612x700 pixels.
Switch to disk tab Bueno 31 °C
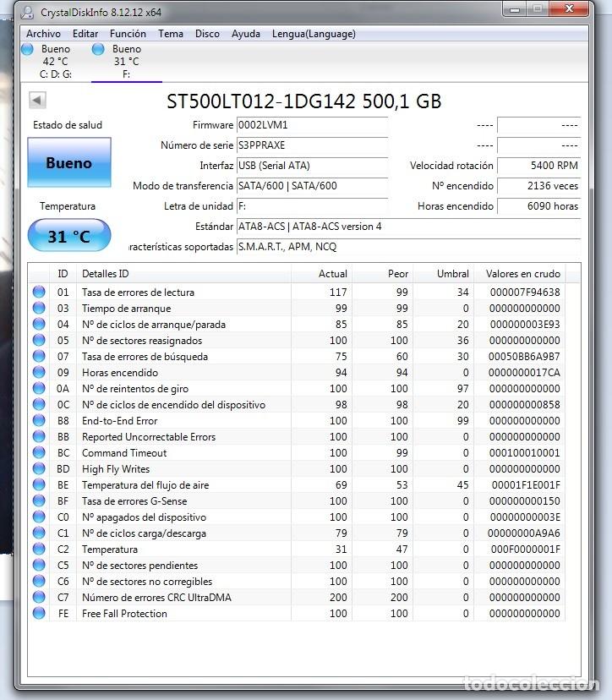click(x=126, y=62)
